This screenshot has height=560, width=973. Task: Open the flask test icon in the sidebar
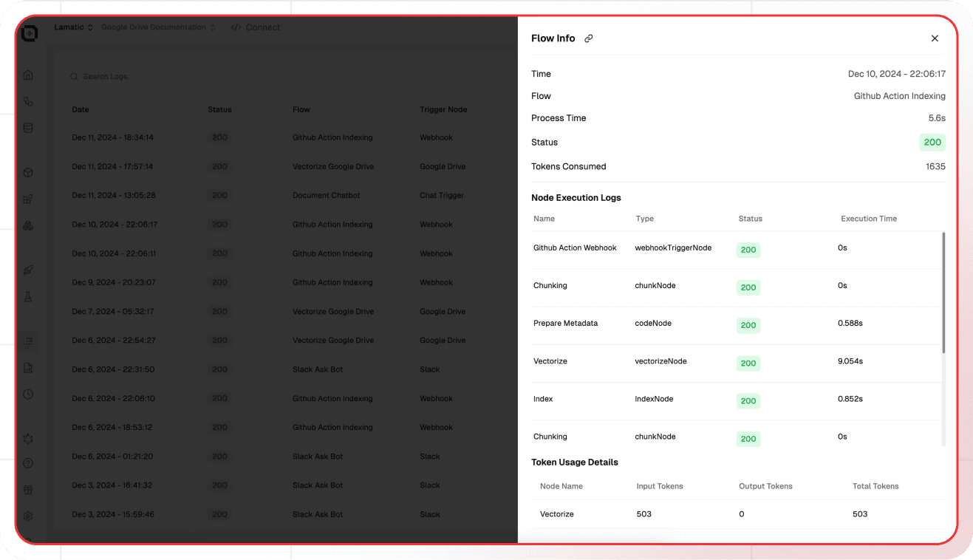coord(28,296)
